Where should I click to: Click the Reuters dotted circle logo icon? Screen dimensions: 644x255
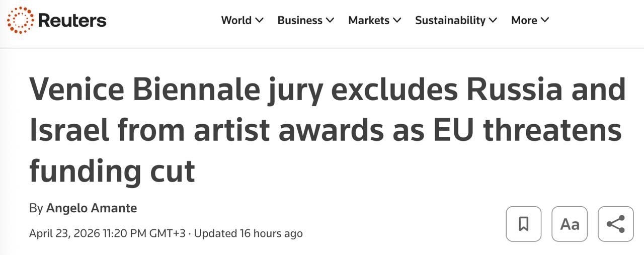21,20
